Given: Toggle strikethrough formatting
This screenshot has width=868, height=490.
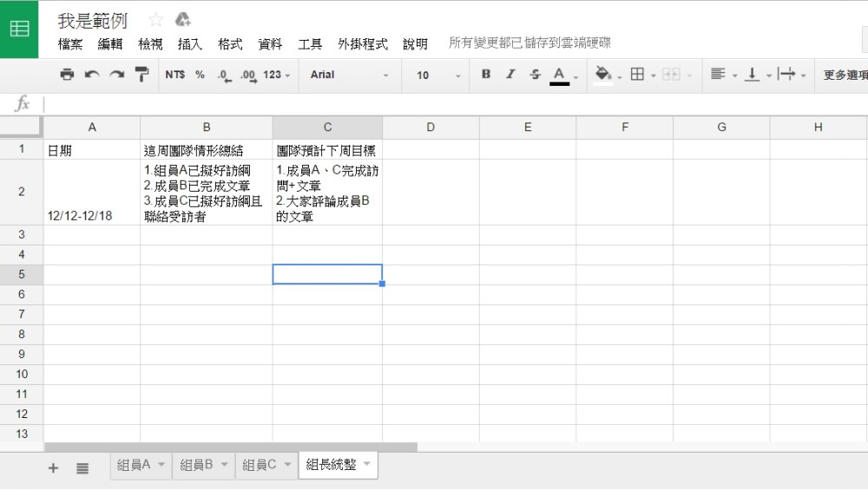Looking at the screenshot, I should 535,75.
